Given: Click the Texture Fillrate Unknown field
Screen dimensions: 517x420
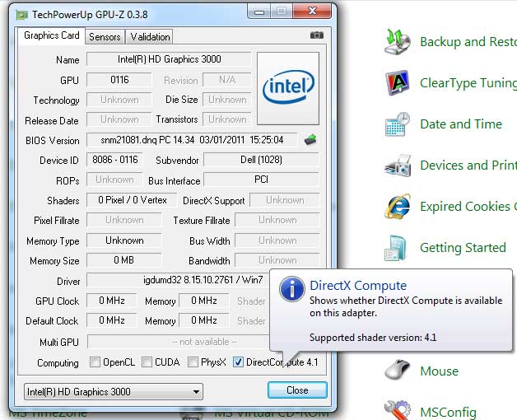Looking at the screenshot, I should (x=277, y=220).
